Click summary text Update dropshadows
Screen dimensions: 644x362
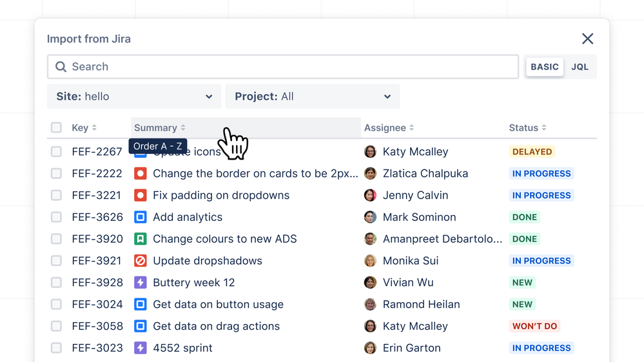coord(208,261)
